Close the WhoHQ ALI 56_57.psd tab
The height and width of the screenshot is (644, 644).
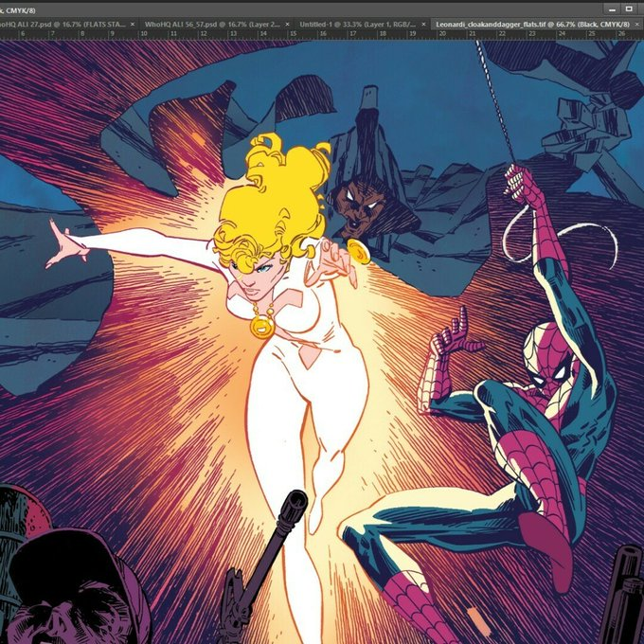click(287, 25)
